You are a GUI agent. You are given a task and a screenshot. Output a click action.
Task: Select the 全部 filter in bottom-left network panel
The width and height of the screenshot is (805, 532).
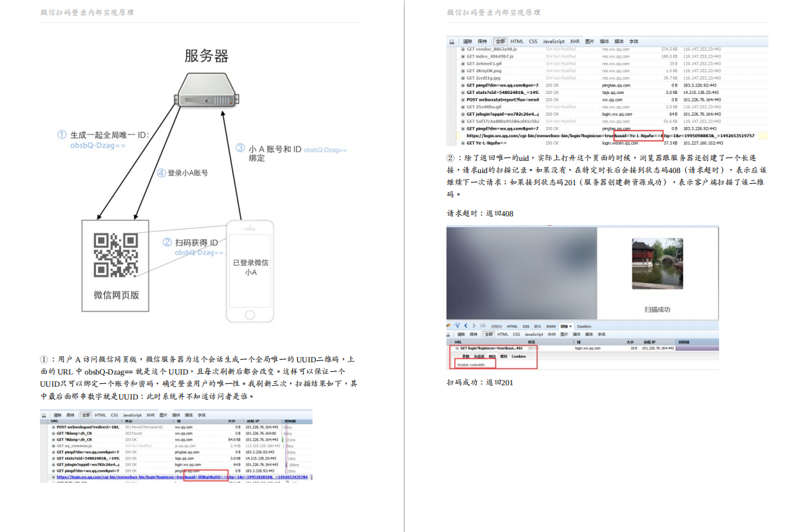[x=86, y=415]
